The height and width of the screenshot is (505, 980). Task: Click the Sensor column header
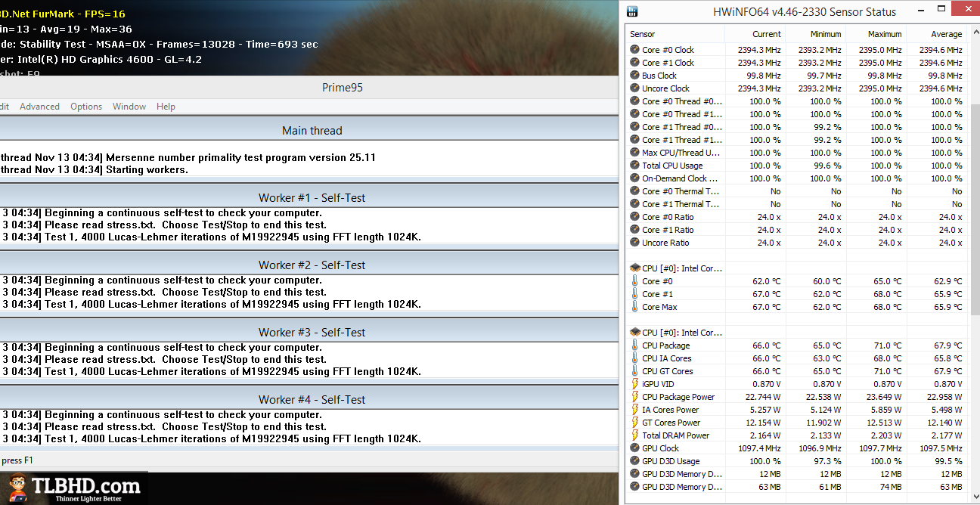[675, 34]
